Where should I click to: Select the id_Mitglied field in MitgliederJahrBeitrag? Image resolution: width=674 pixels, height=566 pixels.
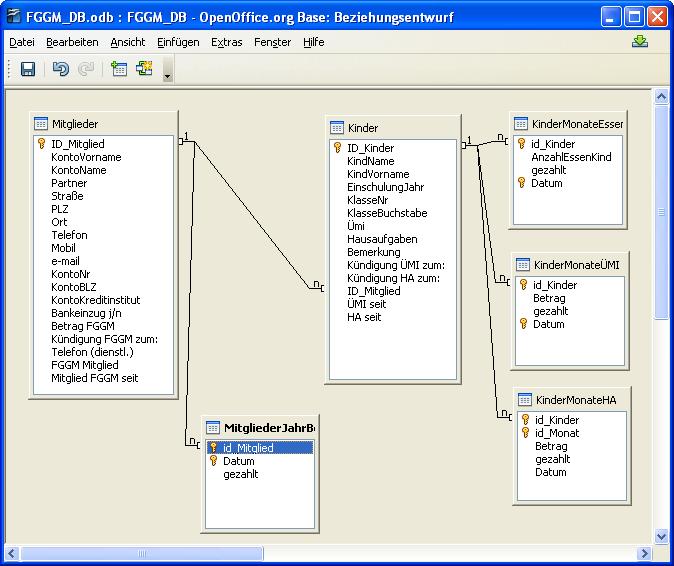pyautogui.click(x=248, y=448)
